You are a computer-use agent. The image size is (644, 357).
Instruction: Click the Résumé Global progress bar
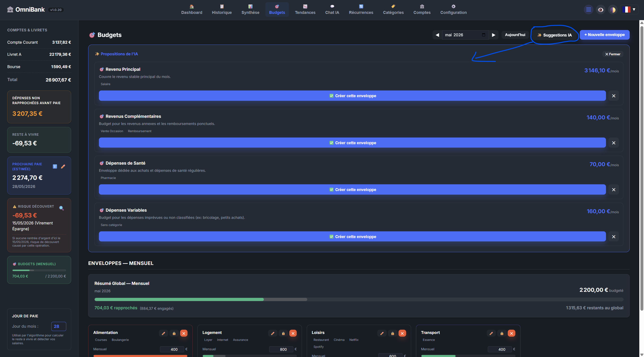359,299
